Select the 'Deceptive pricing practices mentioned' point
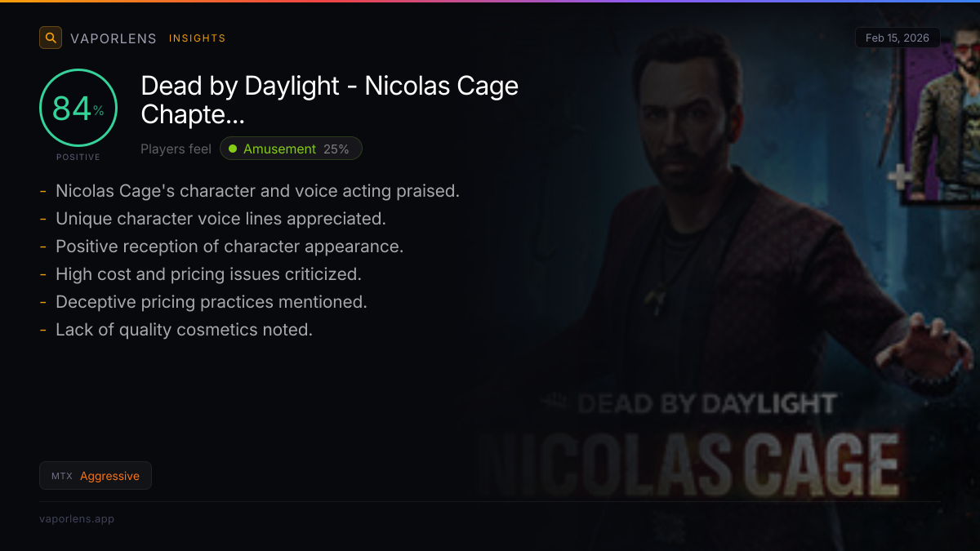The width and height of the screenshot is (980, 551). coord(211,302)
